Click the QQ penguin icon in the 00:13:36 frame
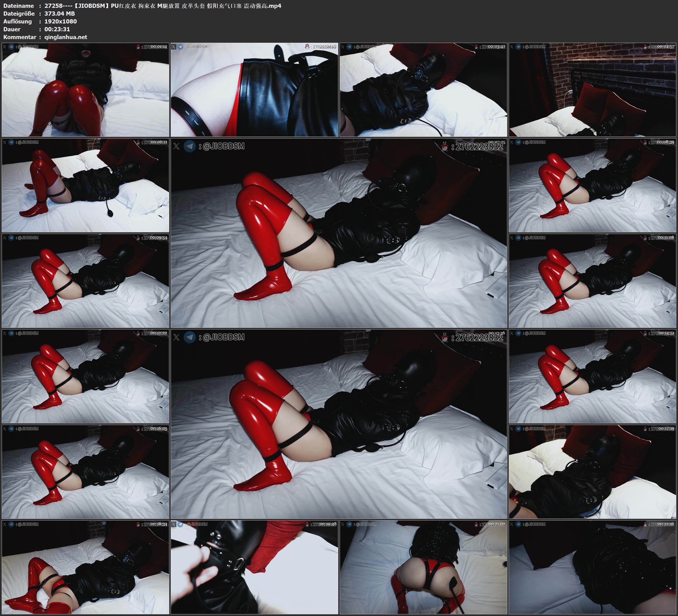 (445, 338)
